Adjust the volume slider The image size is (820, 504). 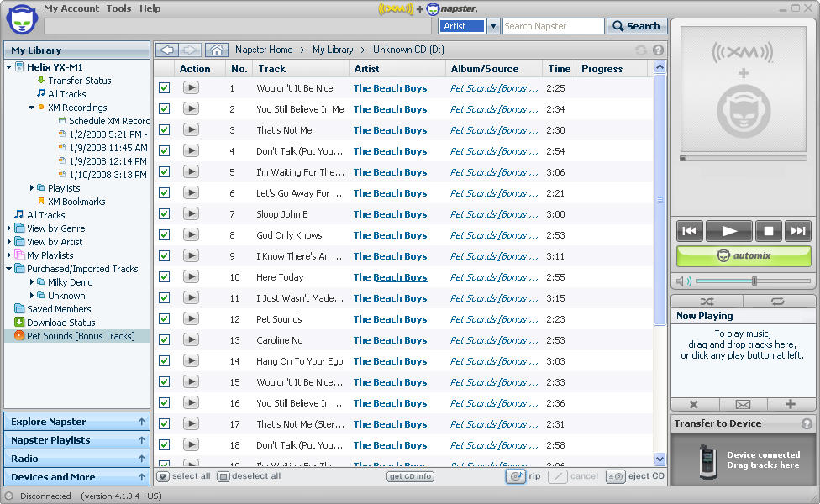coord(754,281)
